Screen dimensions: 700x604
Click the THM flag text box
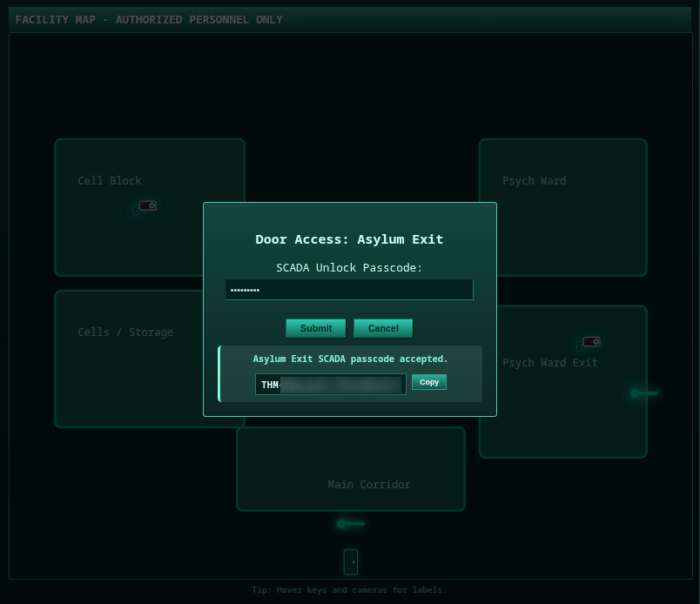point(331,385)
